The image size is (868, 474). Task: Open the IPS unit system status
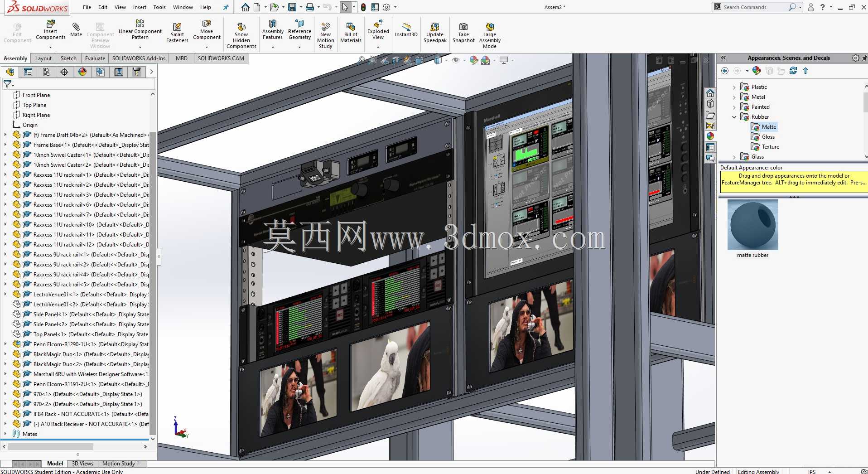(812, 471)
